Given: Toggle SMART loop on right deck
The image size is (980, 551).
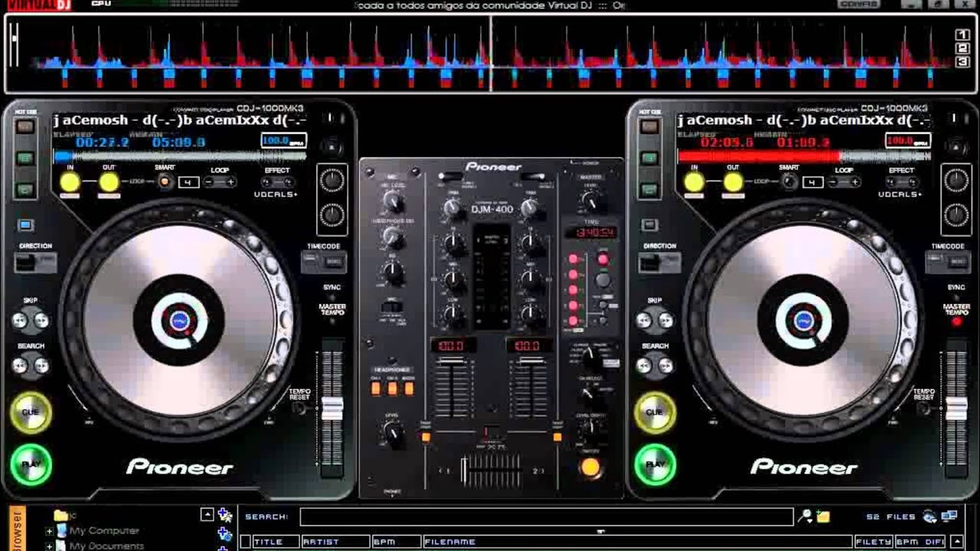Looking at the screenshot, I should tap(789, 181).
